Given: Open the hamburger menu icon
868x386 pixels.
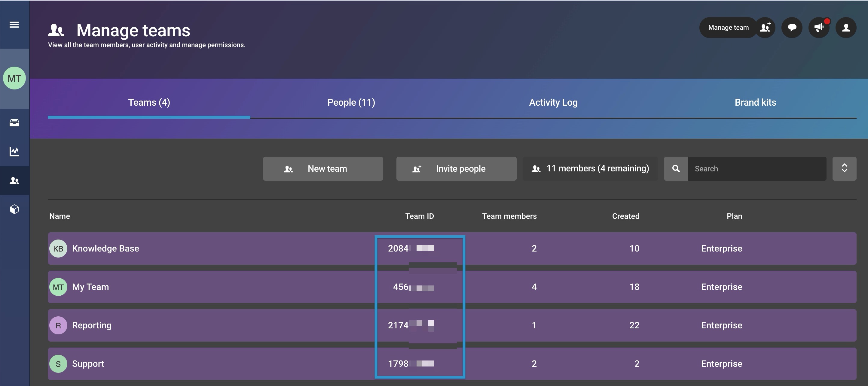Looking at the screenshot, I should pyautogui.click(x=14, y=25).
